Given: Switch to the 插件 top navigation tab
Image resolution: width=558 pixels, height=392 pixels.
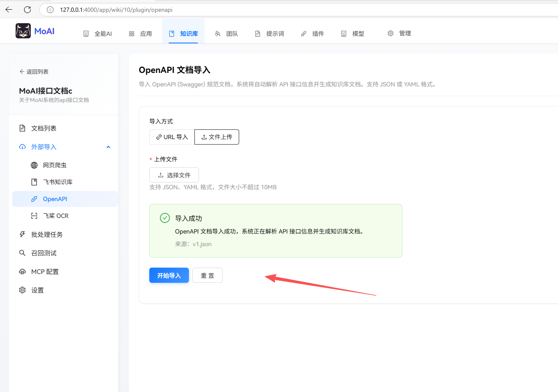Looking at the screenshot, I should 313,34.
